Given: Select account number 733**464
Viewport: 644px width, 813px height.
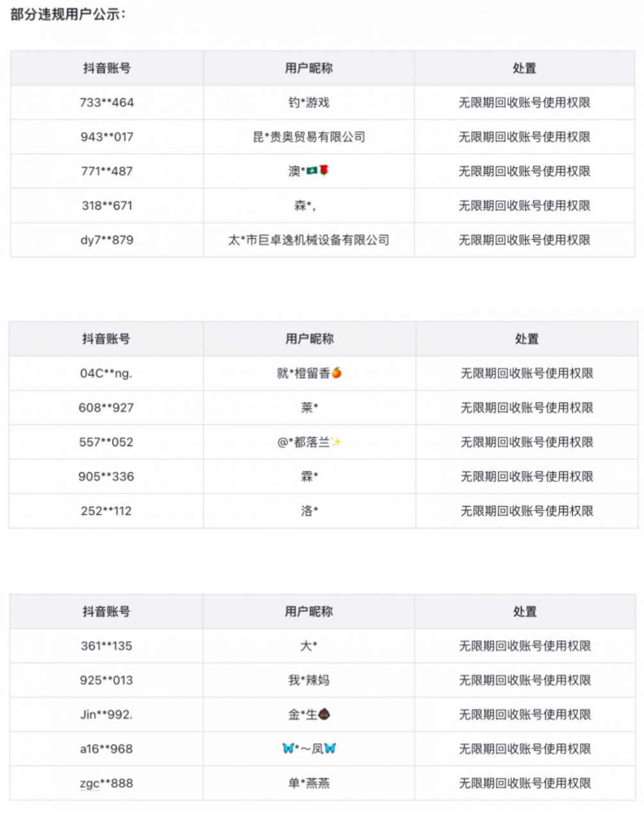Looking at the screenshot, I should coord(107,103).
